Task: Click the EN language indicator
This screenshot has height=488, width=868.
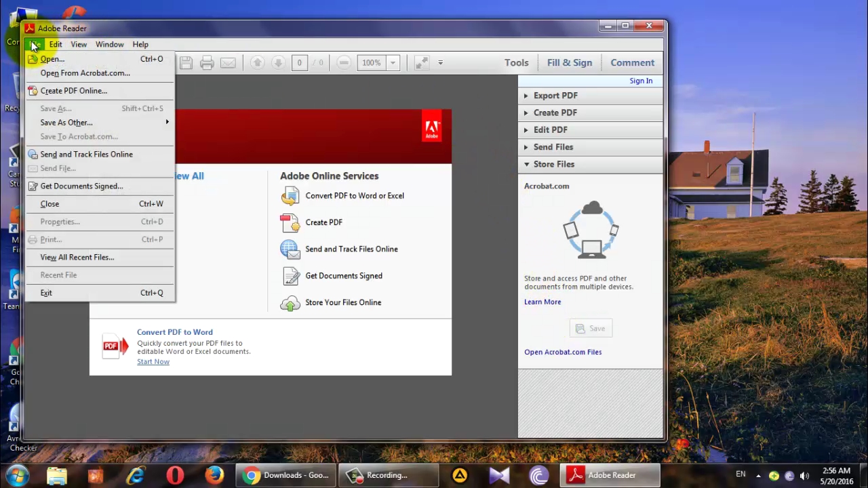Action: point(741,474)
